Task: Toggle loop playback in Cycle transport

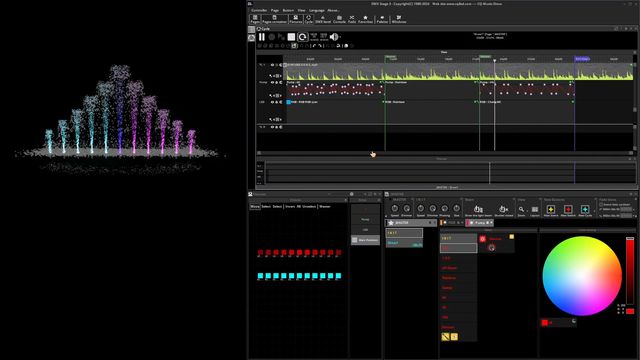Action: pos(302,37)
